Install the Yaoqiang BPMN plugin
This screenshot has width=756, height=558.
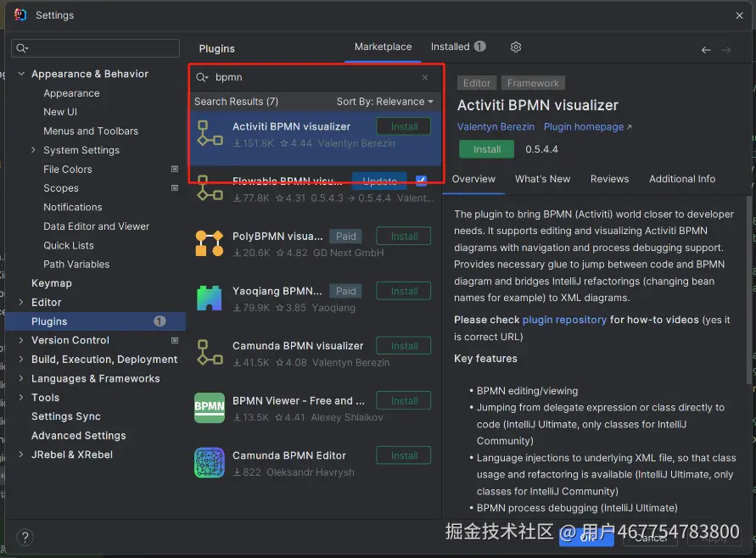[x=404, y=291]
